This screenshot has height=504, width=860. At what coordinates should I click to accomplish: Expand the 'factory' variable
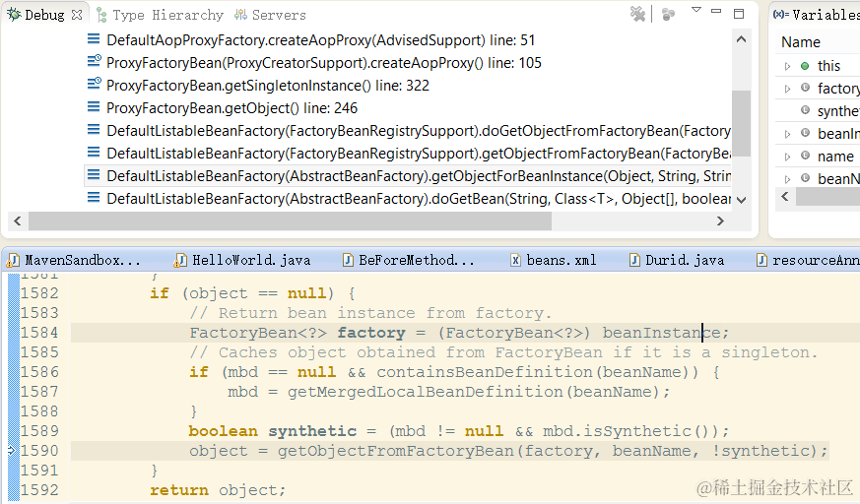[788, 89]
